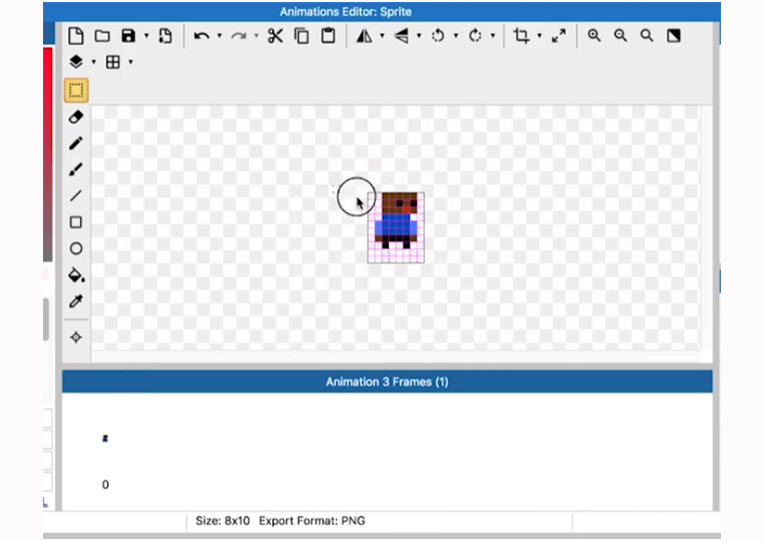The width and height of the screenshot is (763, 541).
Task: Redo the last undone edit
Action: [238, 36]
